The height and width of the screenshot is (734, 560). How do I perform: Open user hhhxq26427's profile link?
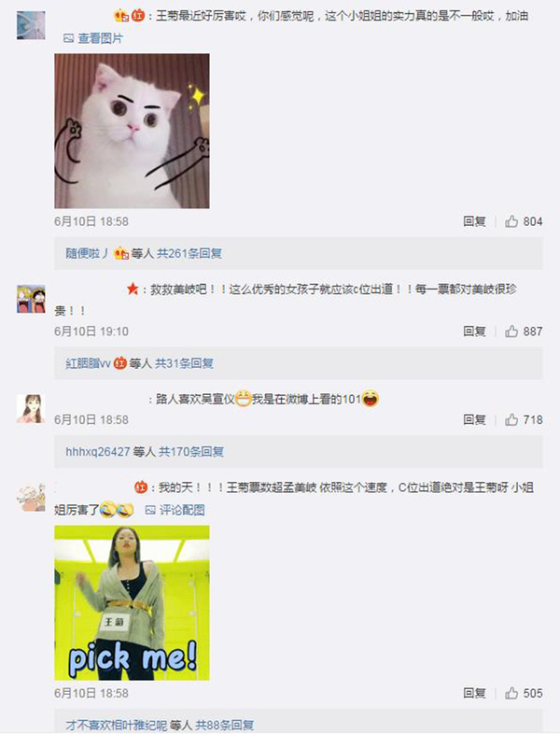(97, 452)
